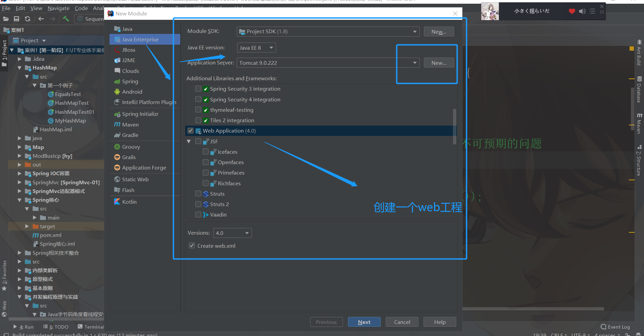Open Navigate menu
Viewport: 644px width, 336px height.
[x=58, y=8]
